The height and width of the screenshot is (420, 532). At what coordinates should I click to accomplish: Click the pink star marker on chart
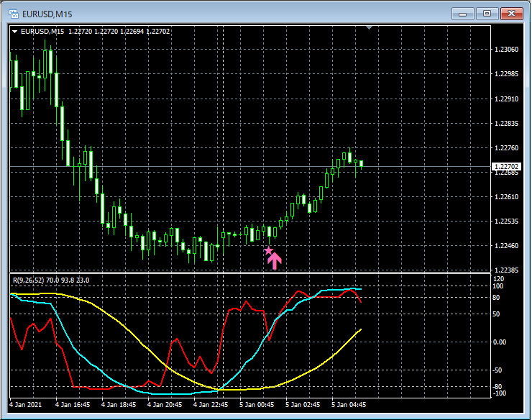(x=268, y=250)
